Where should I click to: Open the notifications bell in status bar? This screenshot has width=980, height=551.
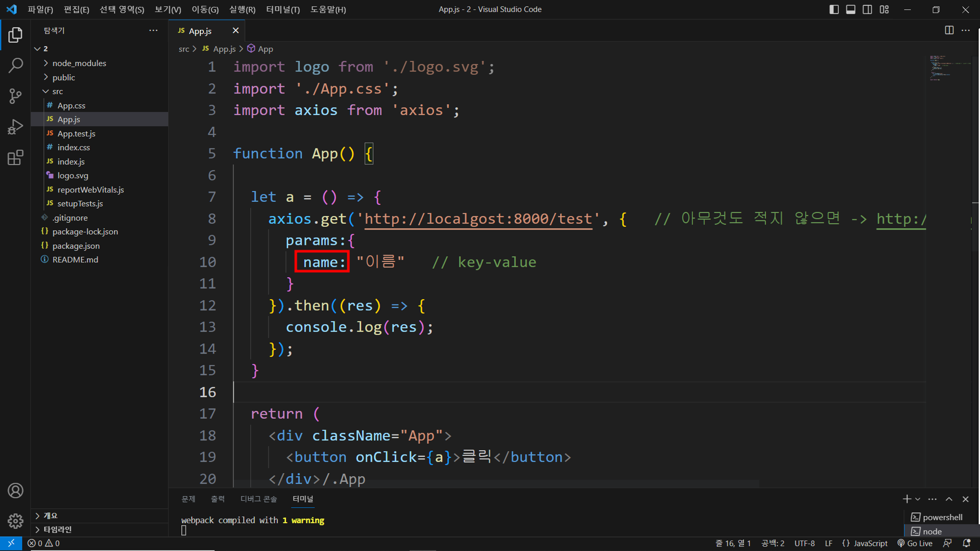coord(966,543)
